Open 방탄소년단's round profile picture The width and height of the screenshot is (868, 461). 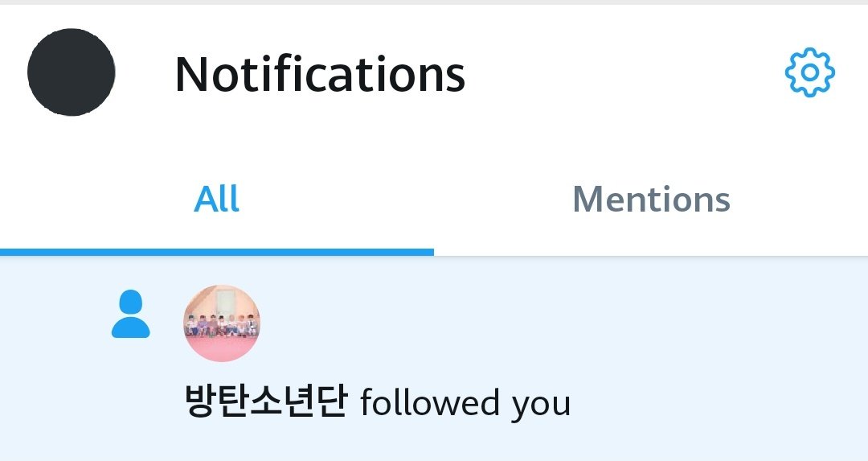pyautogui.click(x=222, y=323)
